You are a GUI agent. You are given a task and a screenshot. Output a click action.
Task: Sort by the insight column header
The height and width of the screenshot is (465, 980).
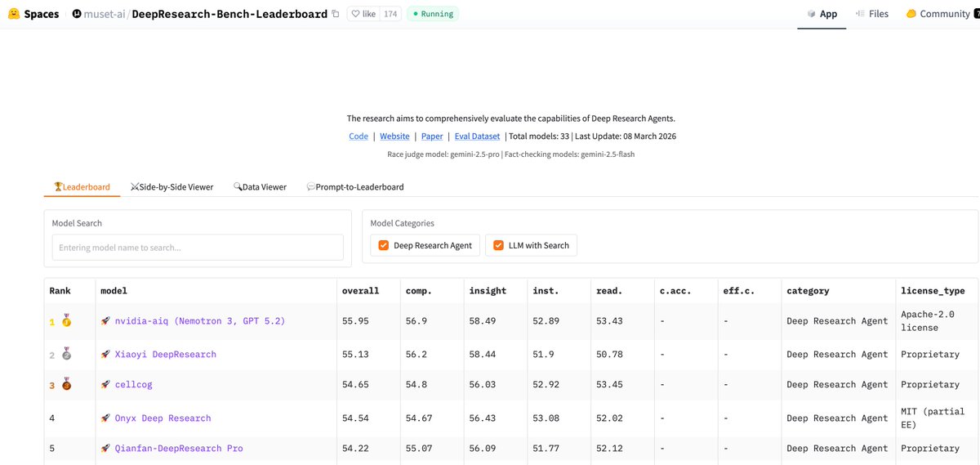click(x=488, y=291)
